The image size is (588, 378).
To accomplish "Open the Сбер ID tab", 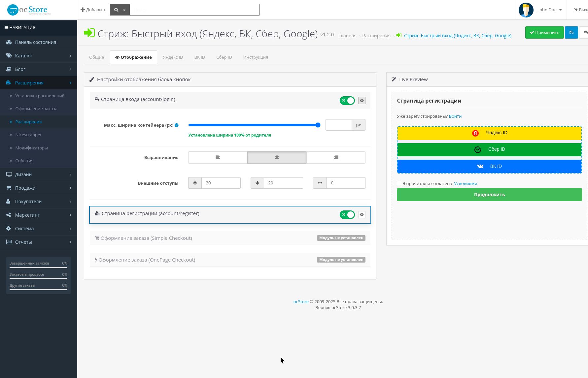I will click(x=224, y=57).
